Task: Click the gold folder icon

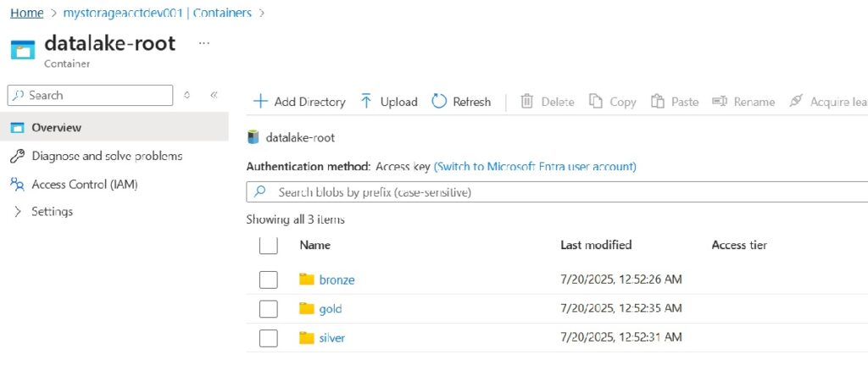Action: [x=307, y=308]
